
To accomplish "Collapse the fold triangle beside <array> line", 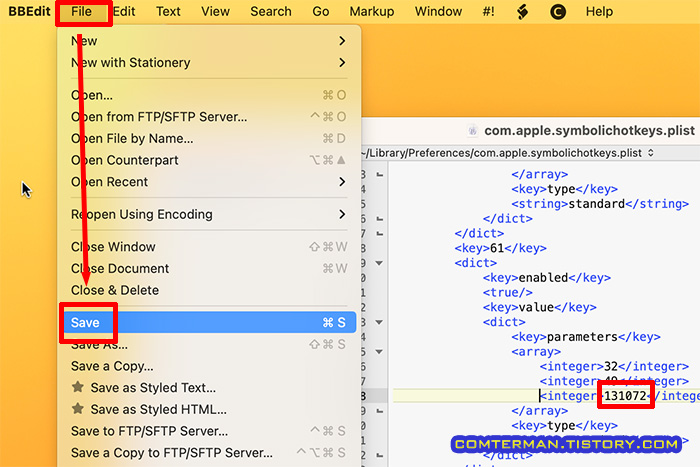I will coord(379,351).
